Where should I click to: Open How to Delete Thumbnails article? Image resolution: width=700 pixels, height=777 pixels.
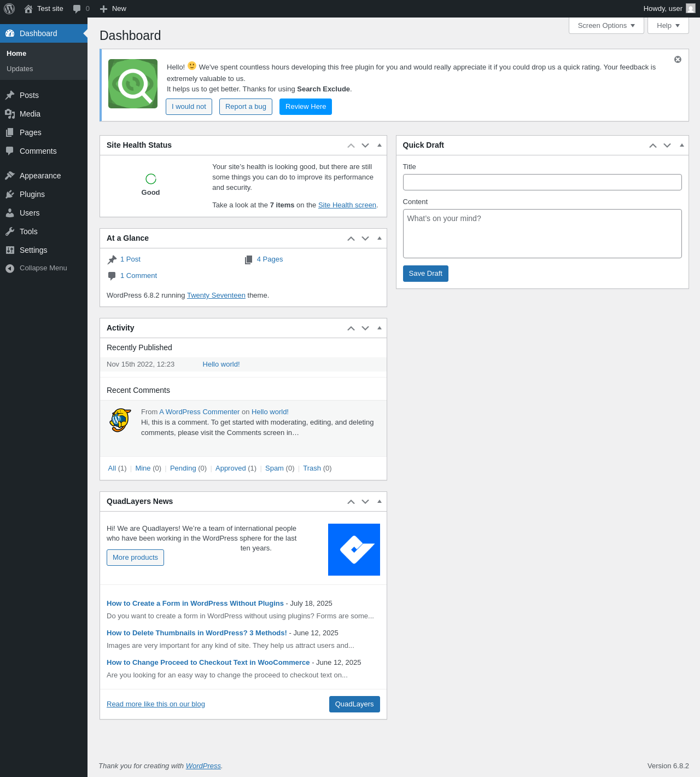(x=197, y=633)
